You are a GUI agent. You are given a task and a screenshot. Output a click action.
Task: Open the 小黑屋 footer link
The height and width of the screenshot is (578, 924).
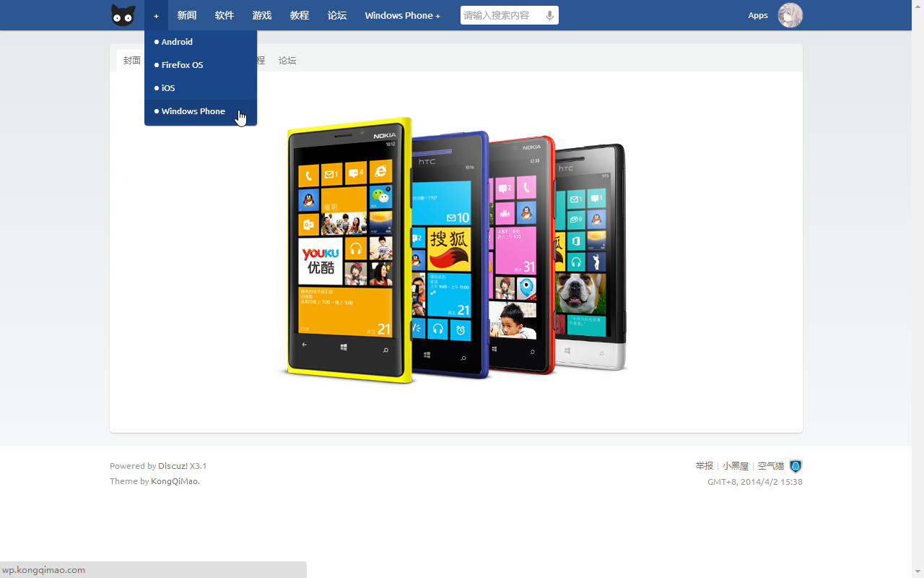coord(736,466)
